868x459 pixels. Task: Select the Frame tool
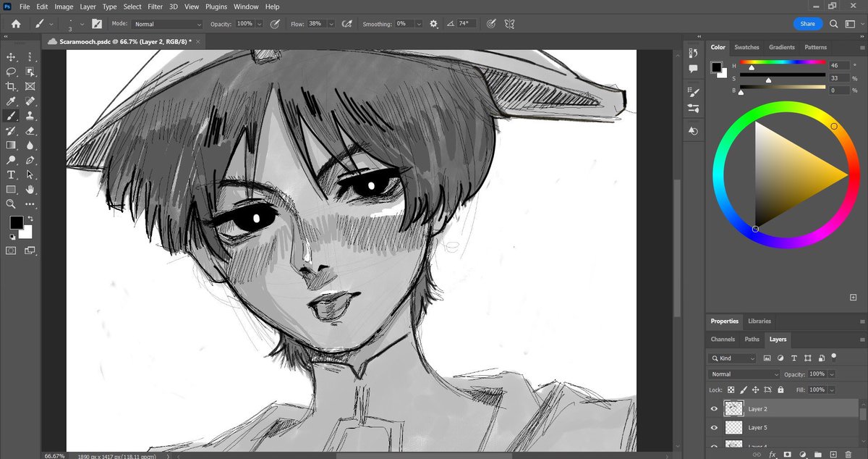(30, 86)
